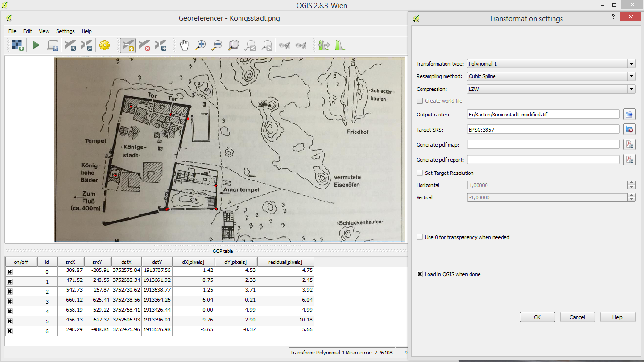
Task: Click the dX[pixels] column header
Action: pyautogui.click(x=193, y=262)
